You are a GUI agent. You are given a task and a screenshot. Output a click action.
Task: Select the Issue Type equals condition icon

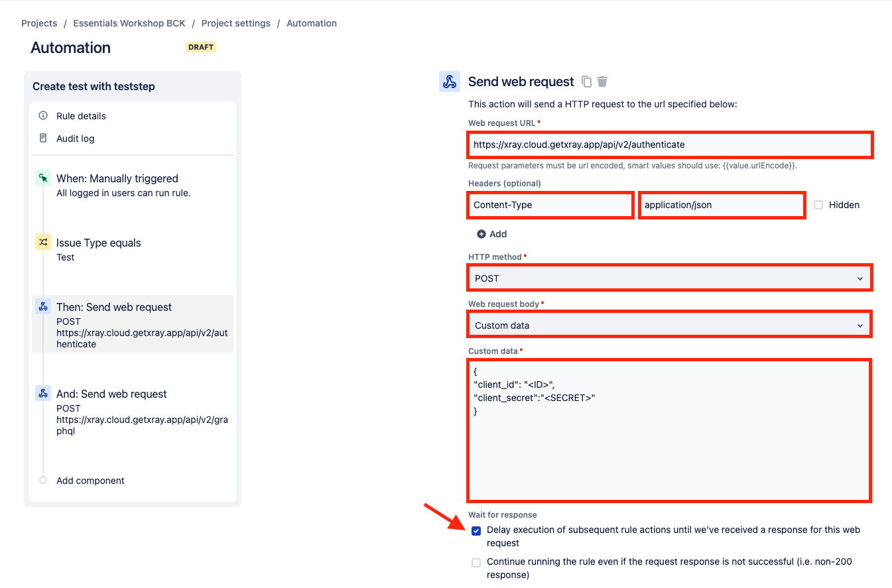(x=43, y=242)
